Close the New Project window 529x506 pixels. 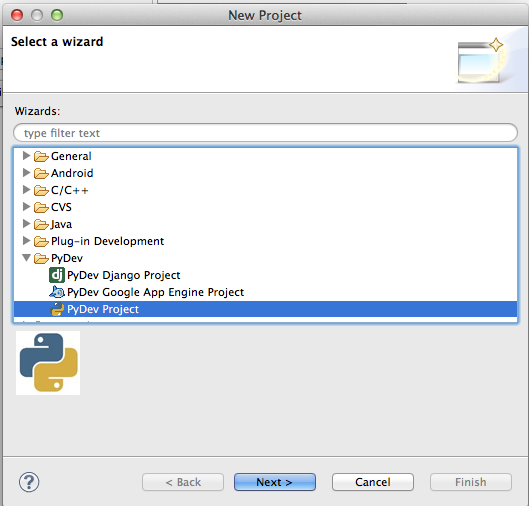coord(17,15)
